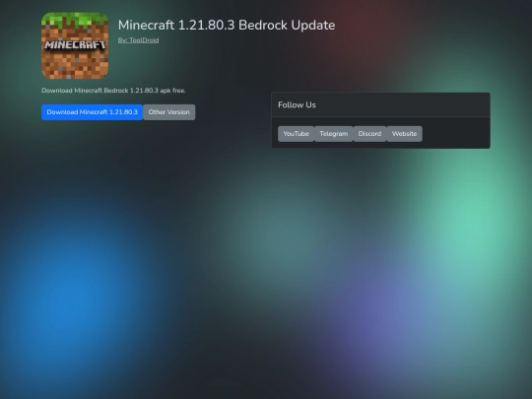
Task: Click the Download Minecraft 1.21.80.3 button
Action: [x=92, y=112]
